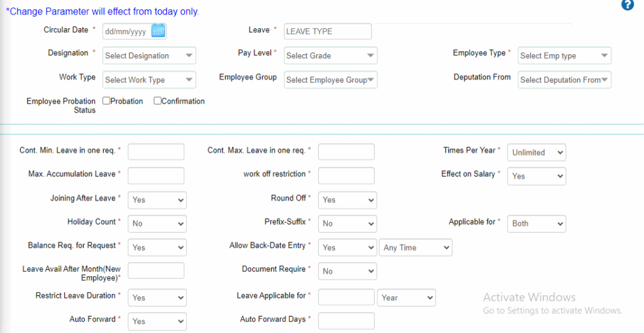Expand the Select Work Type dropdown
Image resolution: width=644 pixels, height=333 pixels.
tap(149, 80)
